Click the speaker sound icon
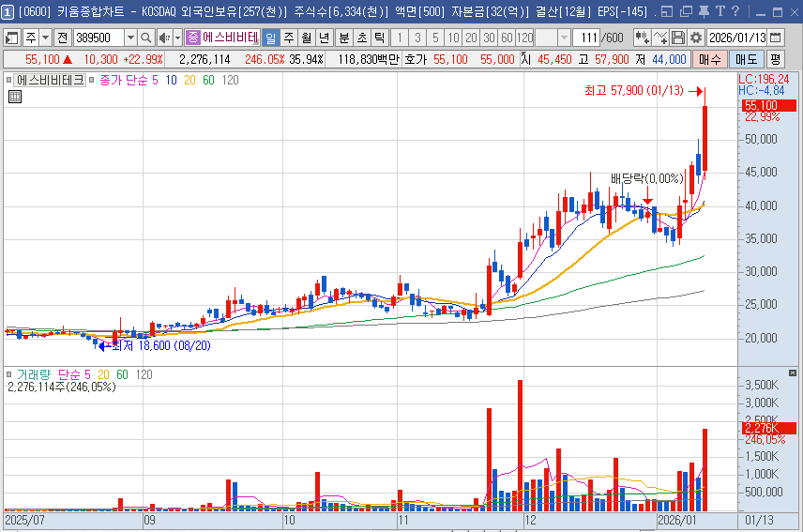 [164, 38]
